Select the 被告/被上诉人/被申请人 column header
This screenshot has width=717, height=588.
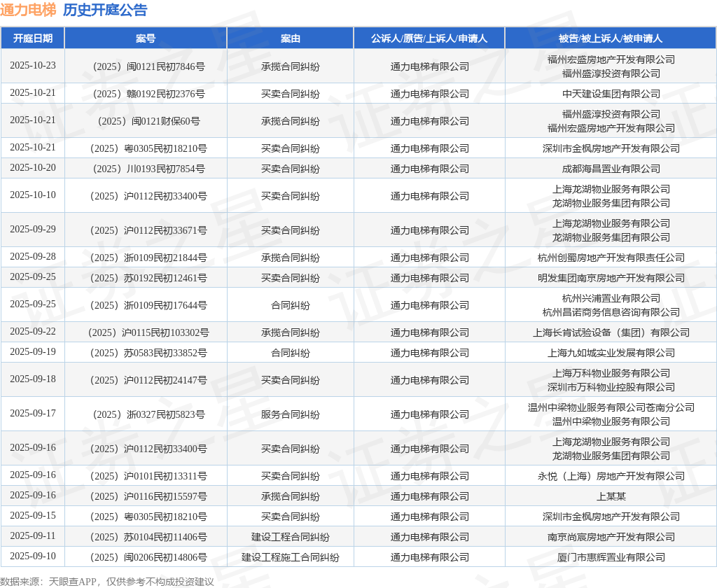click(x=611, y=38)
